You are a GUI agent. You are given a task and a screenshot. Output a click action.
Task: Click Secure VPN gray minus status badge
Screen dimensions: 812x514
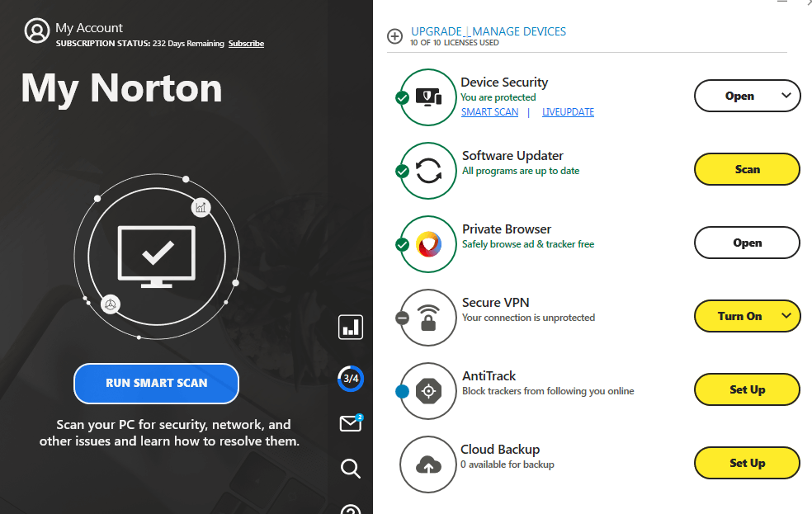pos(403,318)
